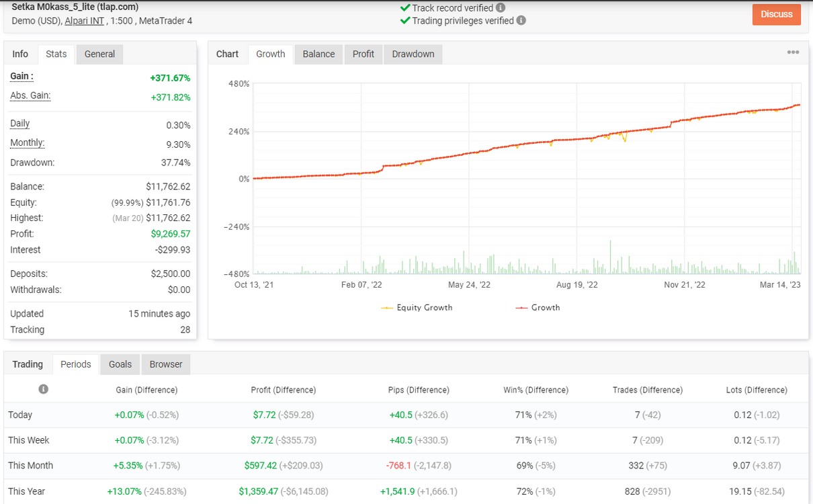The width and height of the screenshot is (813, 504).
Task: Click the 15 minutes ago updated value
Action: 159,314
